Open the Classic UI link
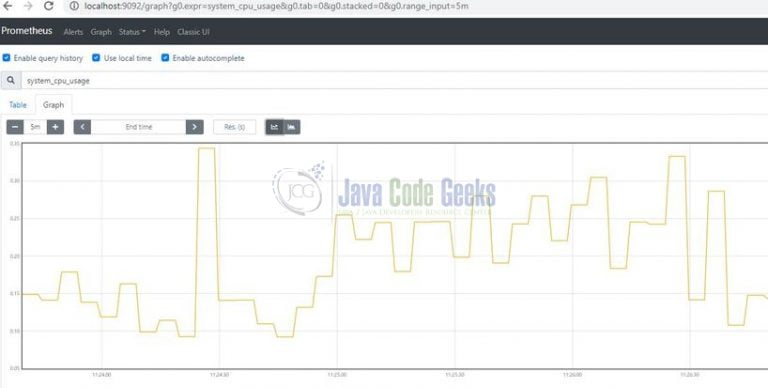Screen dimensions: 768x388 193,32
